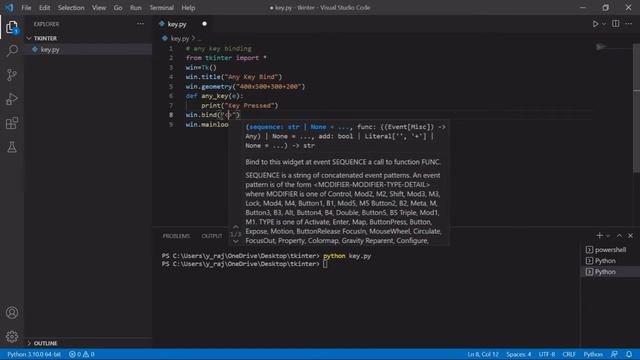Open the Accounts menu icon

click(x=12, y=313)
